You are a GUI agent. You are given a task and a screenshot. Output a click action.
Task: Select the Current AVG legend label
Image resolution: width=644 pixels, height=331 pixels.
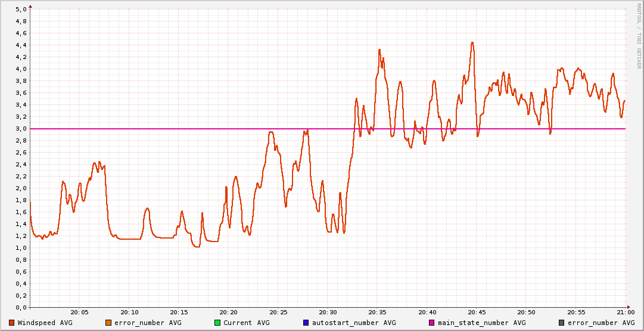click(x=246, y=323)
